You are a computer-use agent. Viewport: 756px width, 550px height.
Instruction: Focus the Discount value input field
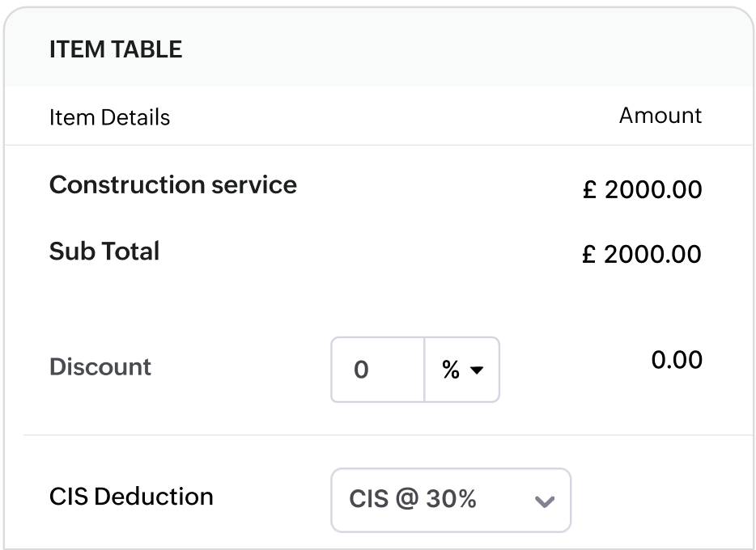(x=377, y=370)
